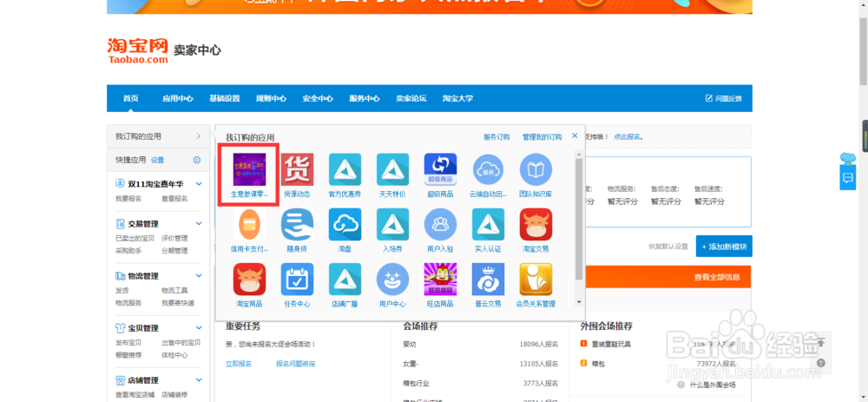Open the 实人认证 app

tap(488, 224)
